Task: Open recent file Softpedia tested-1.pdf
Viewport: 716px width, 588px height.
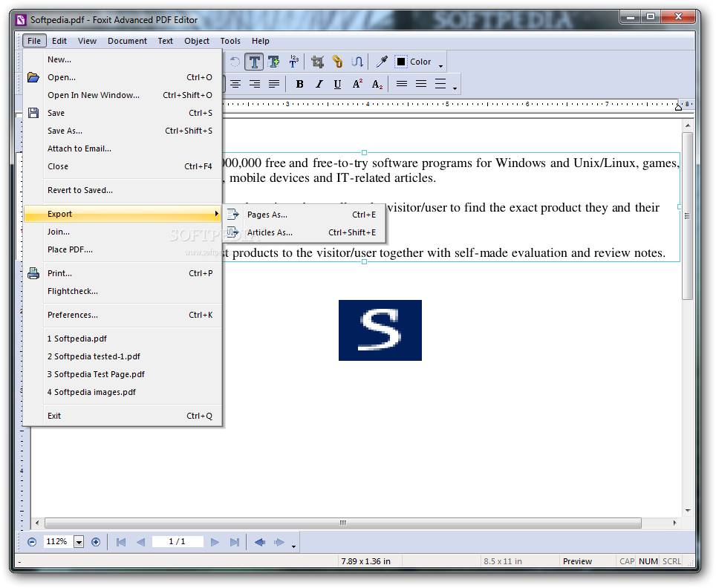Action: (122, 356)
